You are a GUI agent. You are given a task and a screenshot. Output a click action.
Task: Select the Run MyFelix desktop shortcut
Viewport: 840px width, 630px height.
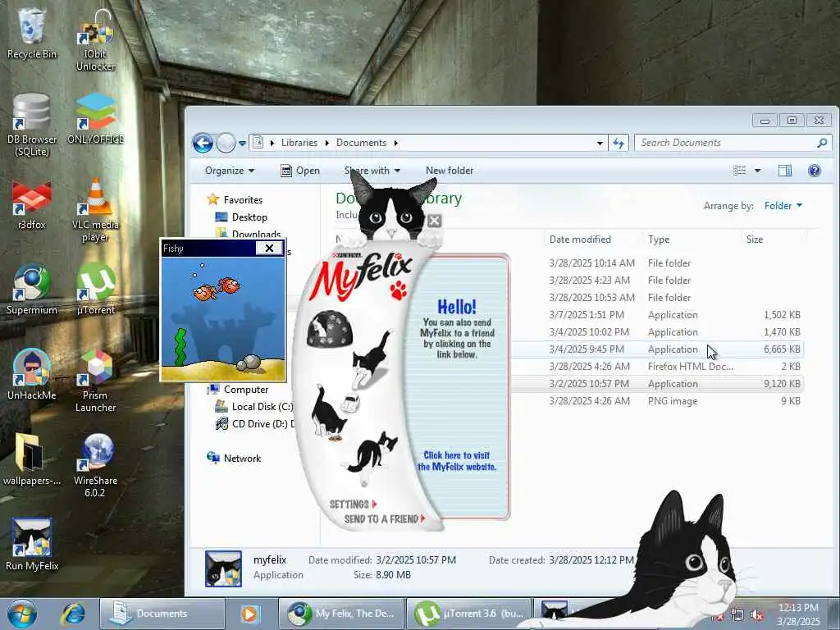coord(32,545)
